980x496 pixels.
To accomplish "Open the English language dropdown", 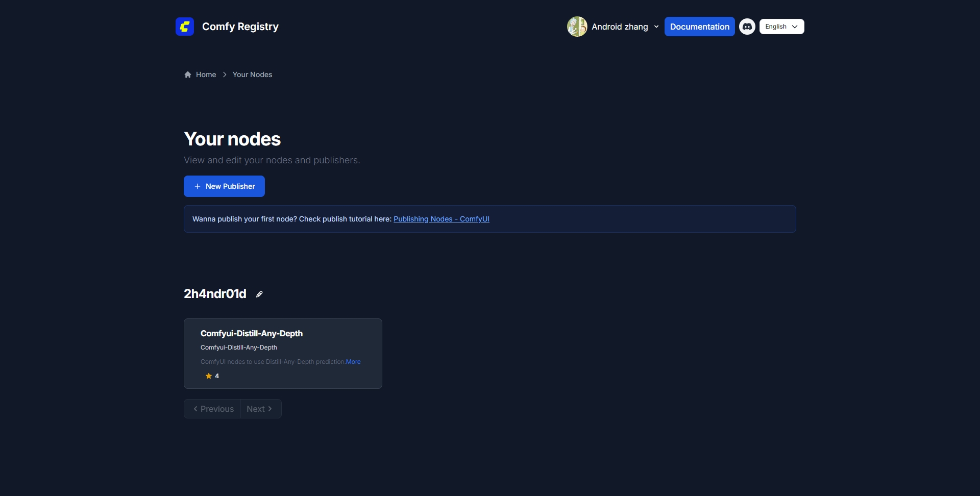I will 781,27.
